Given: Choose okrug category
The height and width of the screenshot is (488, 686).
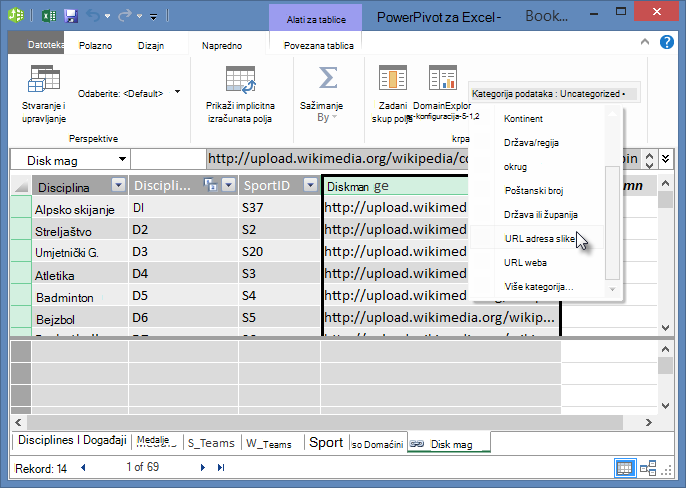Looking at the screenshot, I should [x=515, y=167].
